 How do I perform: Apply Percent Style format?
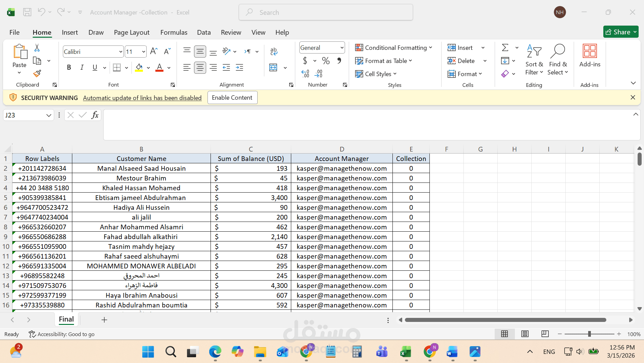326,61
